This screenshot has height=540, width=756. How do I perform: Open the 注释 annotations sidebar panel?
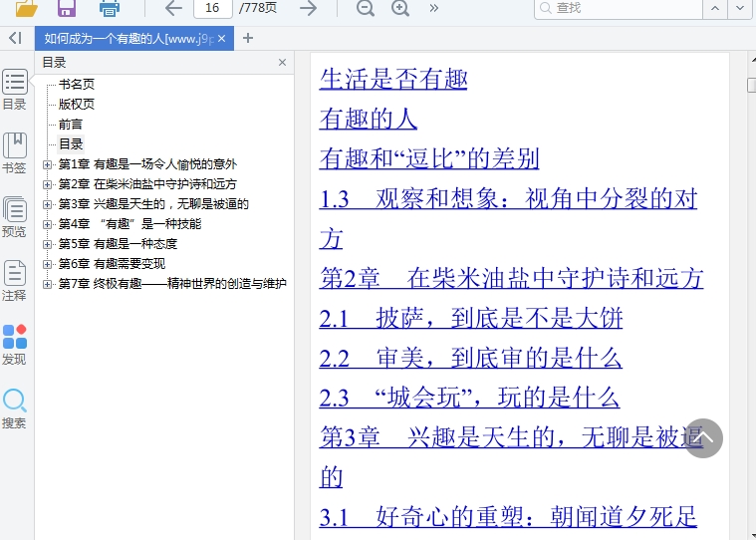[x=14, y=281]
